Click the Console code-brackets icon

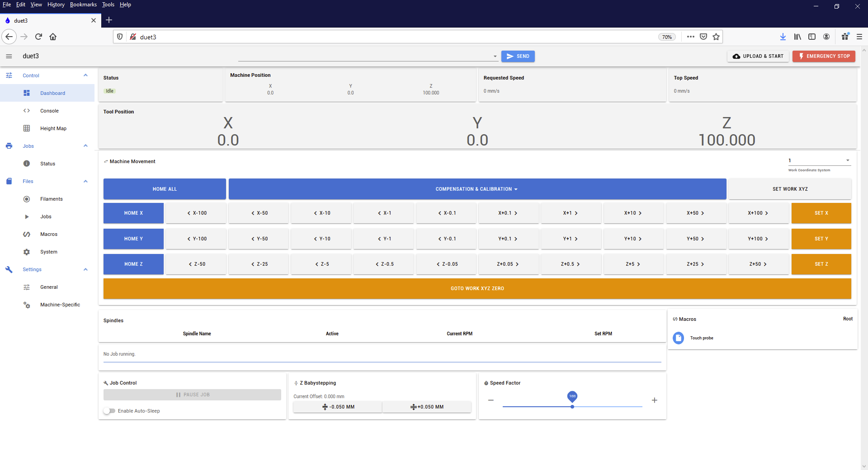click(x=27, y=111)
